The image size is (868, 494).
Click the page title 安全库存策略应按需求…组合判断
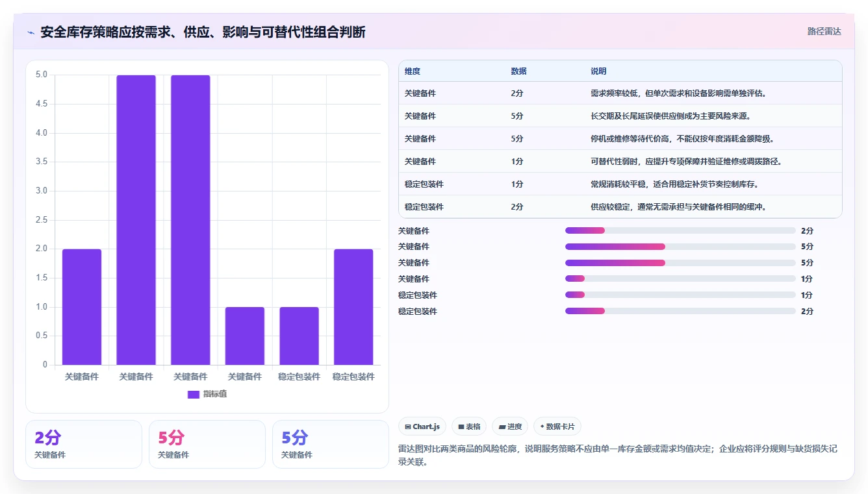[203, 32]
